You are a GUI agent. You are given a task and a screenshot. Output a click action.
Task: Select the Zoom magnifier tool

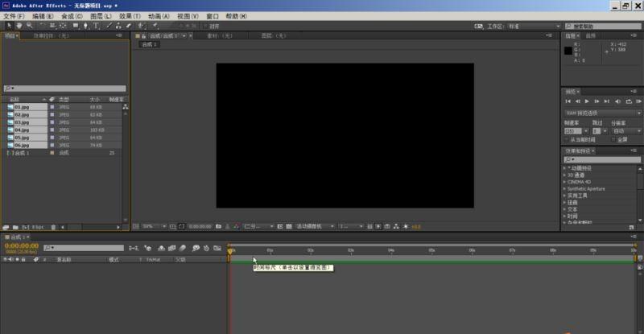[30, 26]
